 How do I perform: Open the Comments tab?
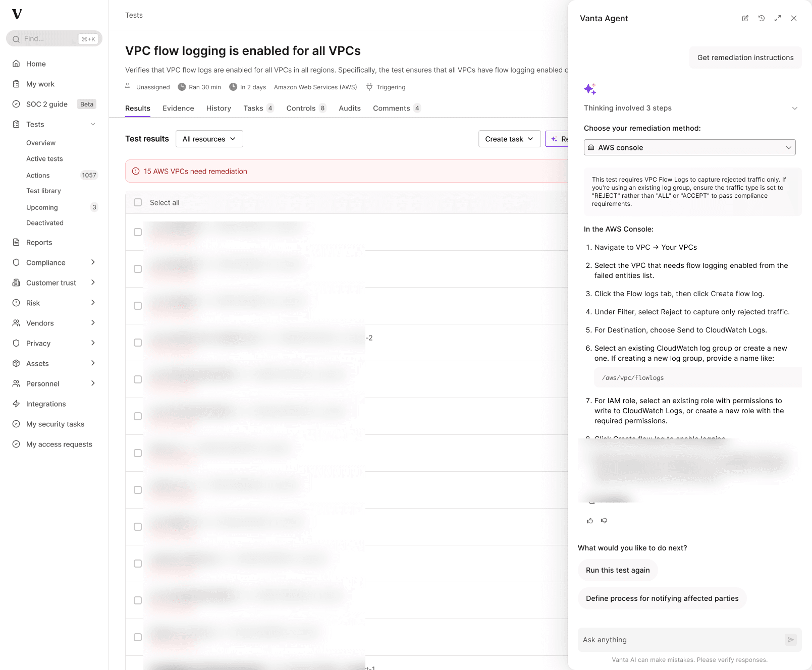click(397, 108)
